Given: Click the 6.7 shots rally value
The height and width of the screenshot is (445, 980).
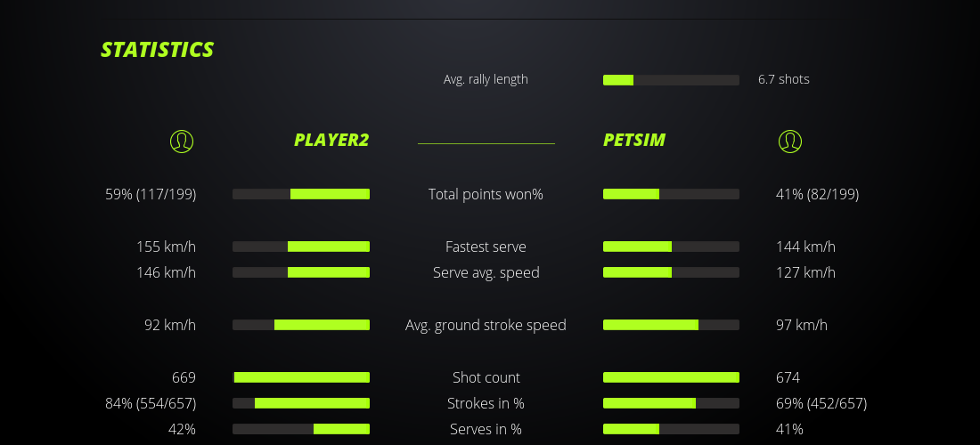Looking at the screenshot, I should [784, 79].
